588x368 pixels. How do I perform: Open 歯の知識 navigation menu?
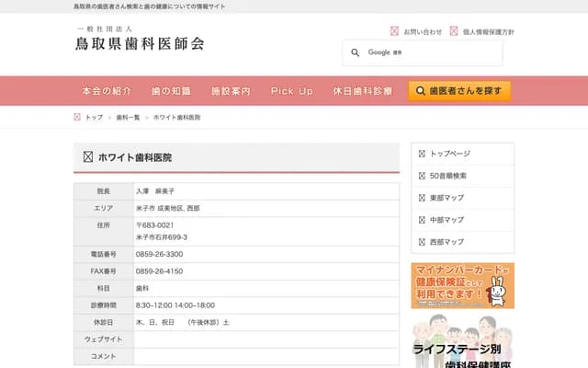171,92
